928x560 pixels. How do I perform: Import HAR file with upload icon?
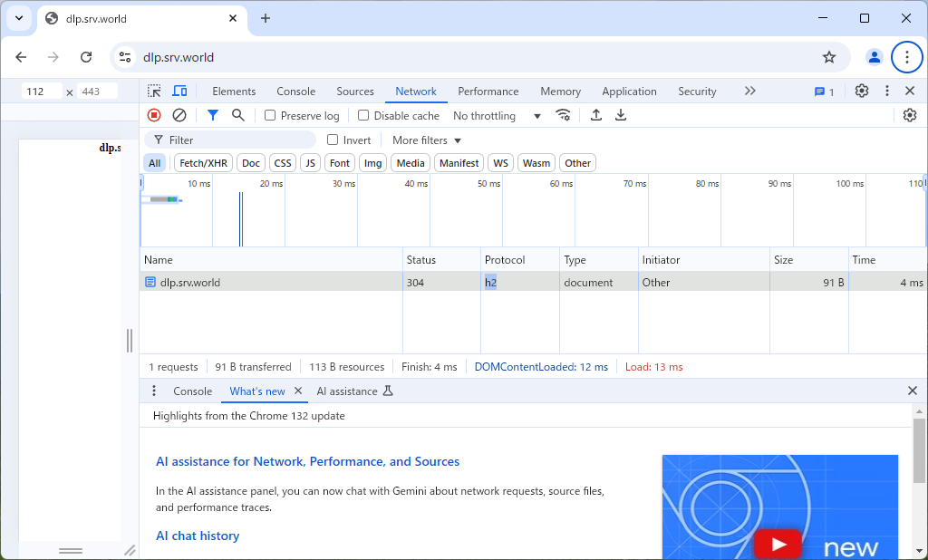tap(596, 115)
